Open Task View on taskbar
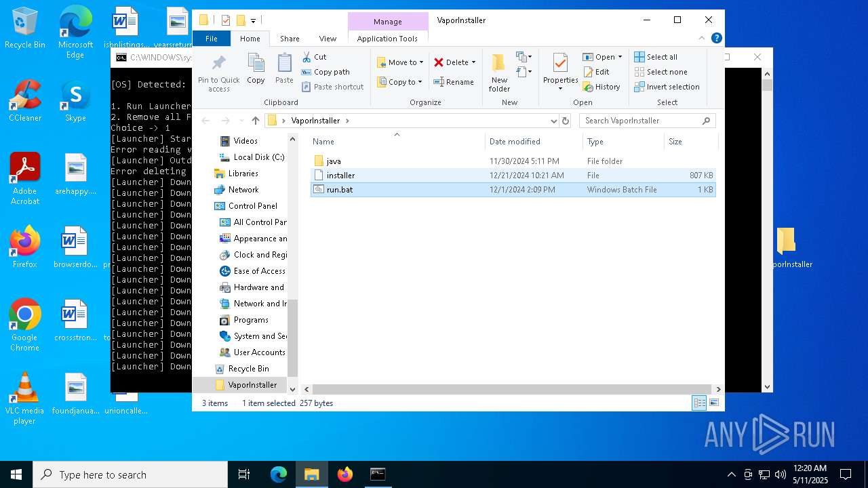 pos(244,474)
